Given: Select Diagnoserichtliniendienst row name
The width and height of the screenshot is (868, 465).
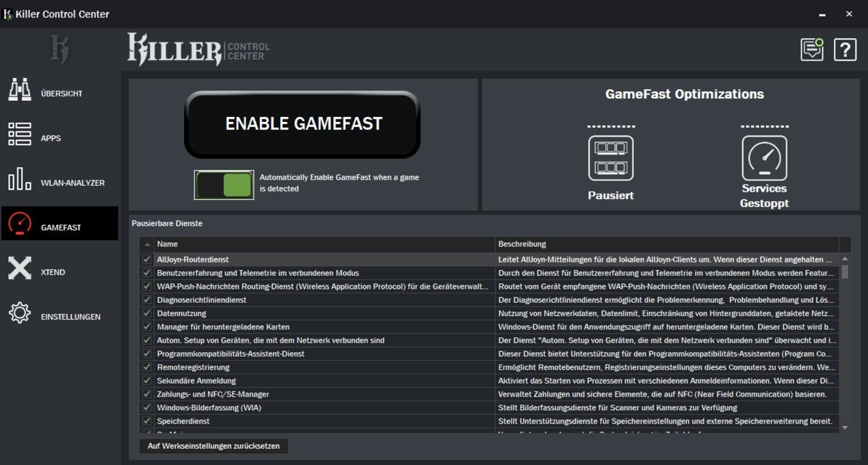Looking at the screenshot, I should point(202,300).
